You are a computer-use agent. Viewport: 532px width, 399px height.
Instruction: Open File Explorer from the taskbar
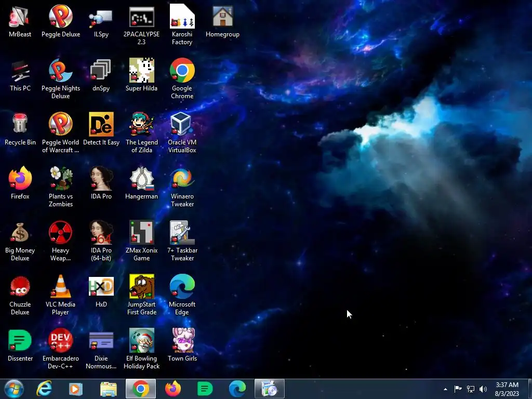108,389
